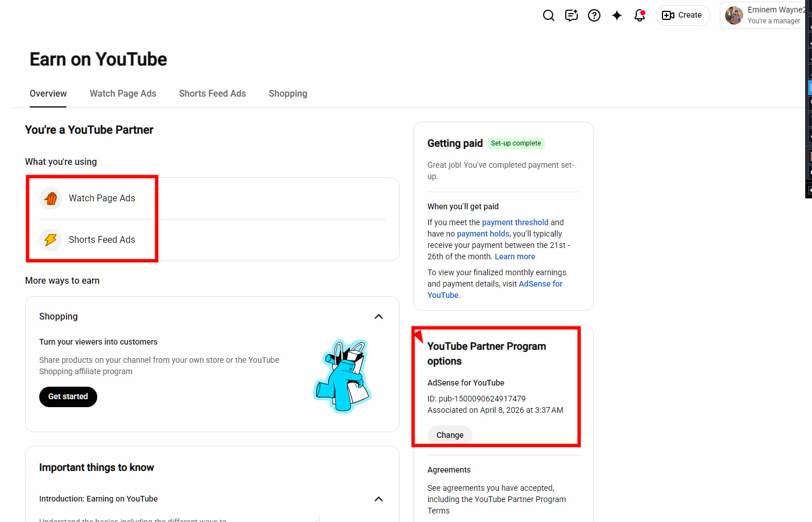812x522 pixels.
Task: Open the Eminem Wayne account avatar
Action: point(734,15)
